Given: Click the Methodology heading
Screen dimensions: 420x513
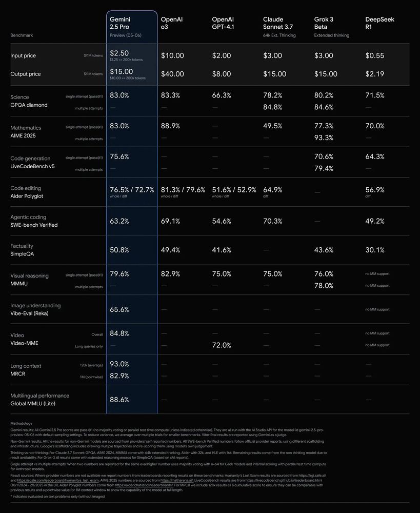Looking at the screenshot, I should [x=21, y=423].
